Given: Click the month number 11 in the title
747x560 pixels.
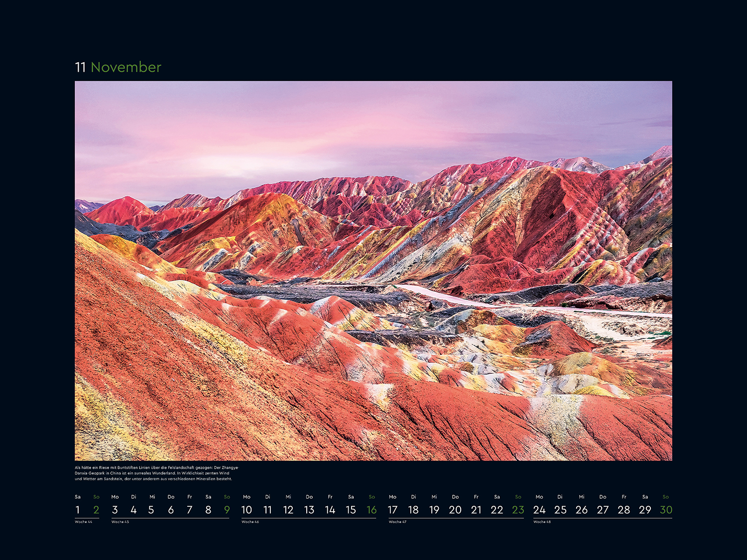Looking at the screenshot, I should [80, 67].
